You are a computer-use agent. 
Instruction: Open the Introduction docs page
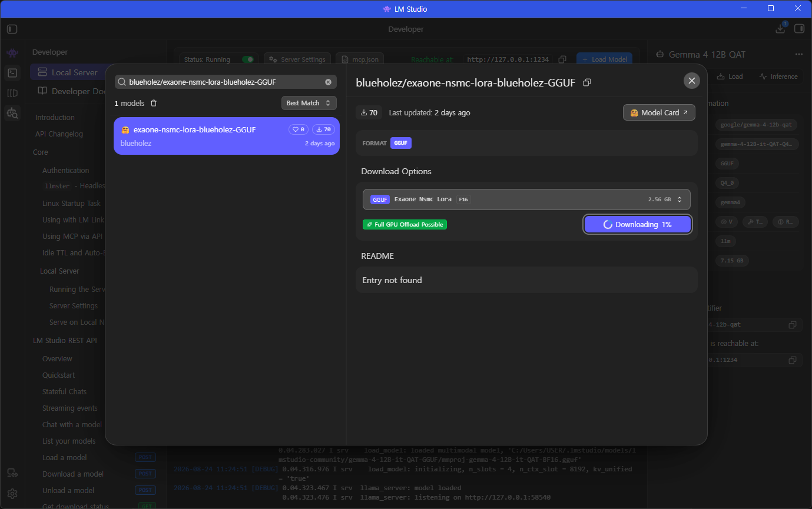coord(55,118)
